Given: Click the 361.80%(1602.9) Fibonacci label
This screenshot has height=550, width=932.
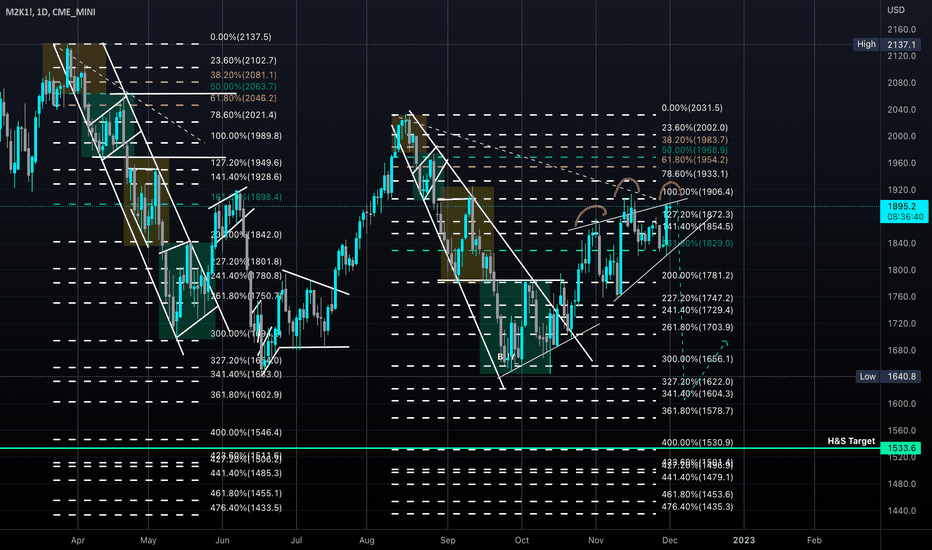Looking at the screenshot, I should (x=246, y=395).
